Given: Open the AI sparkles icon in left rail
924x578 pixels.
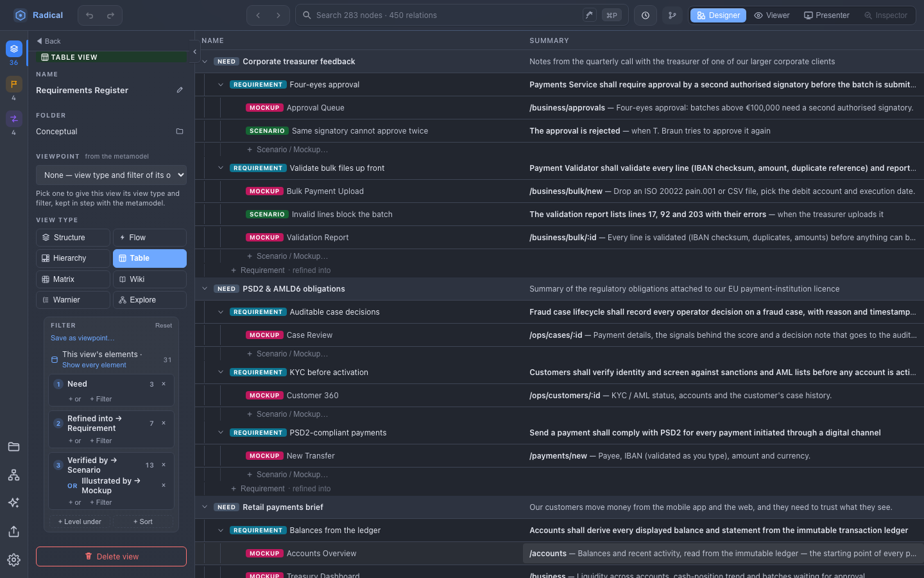Looking at the screenshot, I should pos(14,503).
